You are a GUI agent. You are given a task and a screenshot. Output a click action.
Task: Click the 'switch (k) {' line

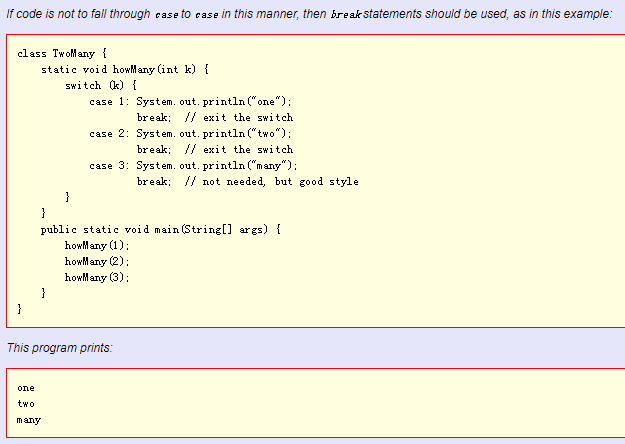(101, 85)
